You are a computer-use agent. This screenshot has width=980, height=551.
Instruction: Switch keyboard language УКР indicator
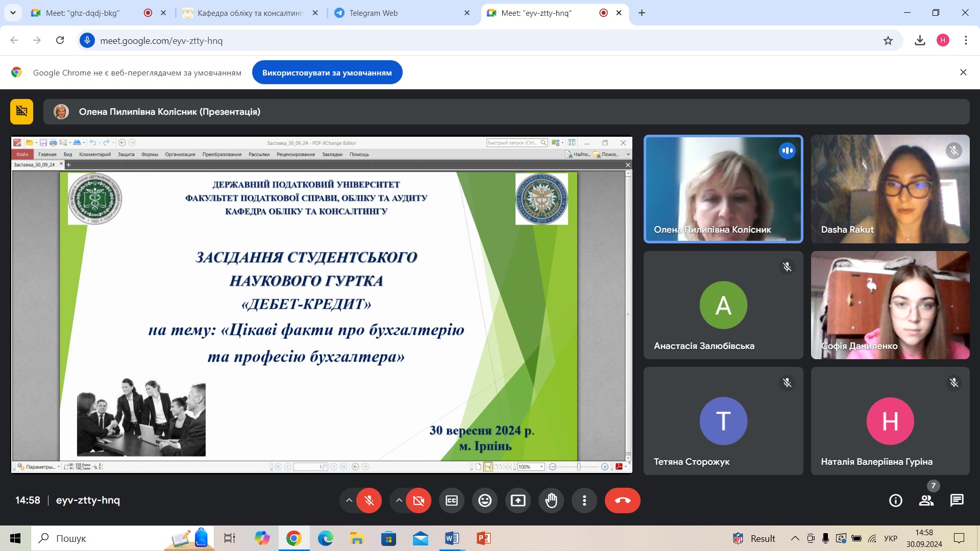pyautogui.click(x=891, y=538)
